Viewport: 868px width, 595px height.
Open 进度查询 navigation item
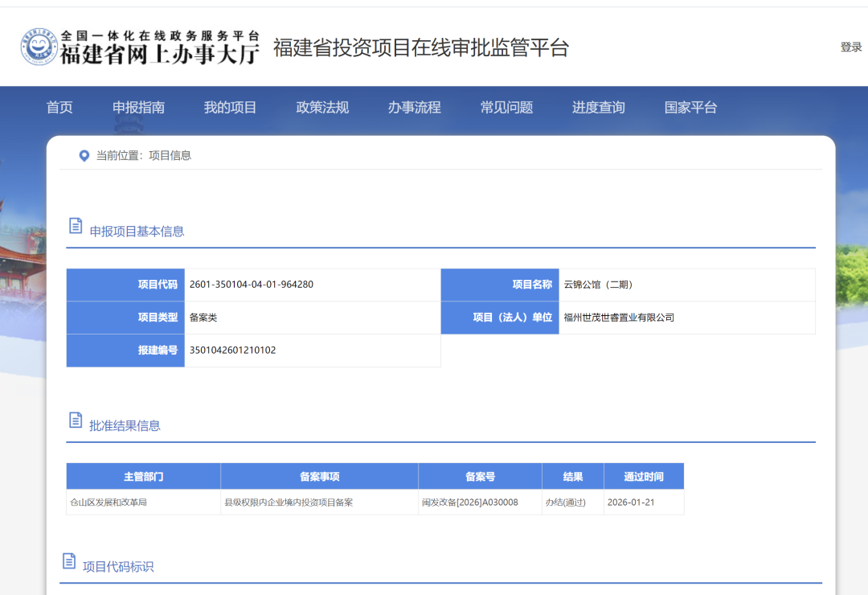597,107
